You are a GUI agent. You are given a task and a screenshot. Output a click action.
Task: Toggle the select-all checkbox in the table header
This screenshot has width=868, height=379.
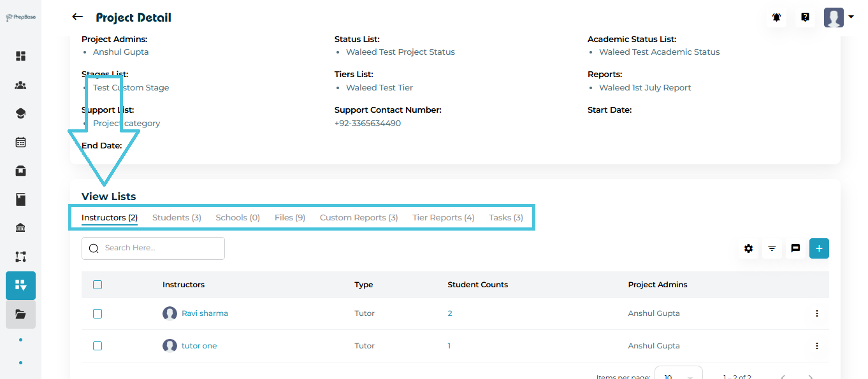[x=98, y=285]
